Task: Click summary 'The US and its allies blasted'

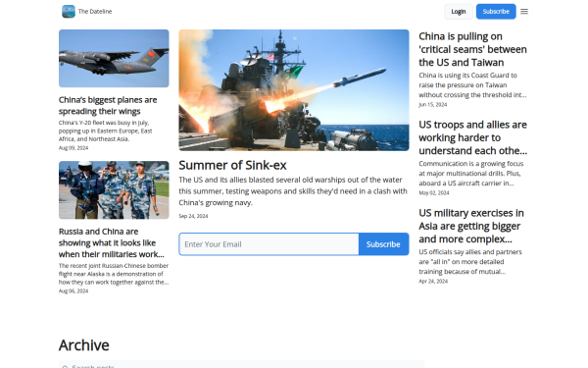Action: click(293, 191)
